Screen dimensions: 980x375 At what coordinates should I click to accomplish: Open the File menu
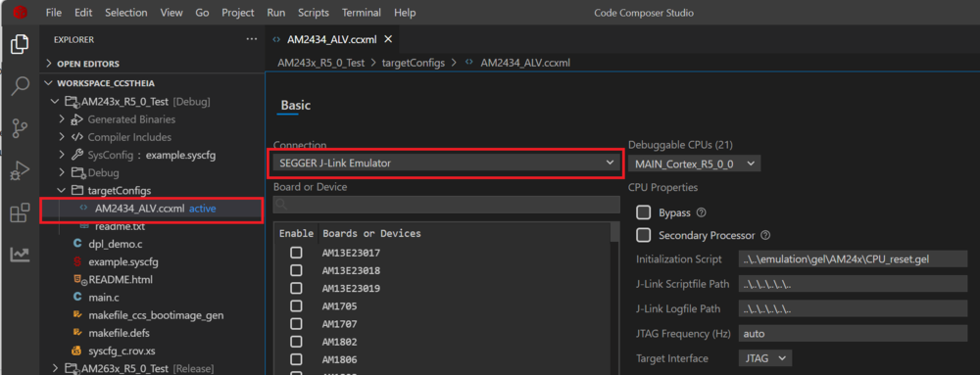(54, 13)
